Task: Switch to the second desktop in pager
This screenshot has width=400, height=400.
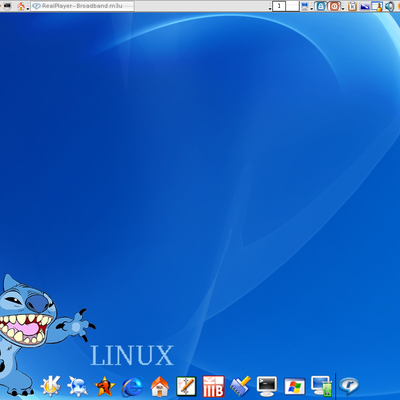Action: [x=292, y=6]
